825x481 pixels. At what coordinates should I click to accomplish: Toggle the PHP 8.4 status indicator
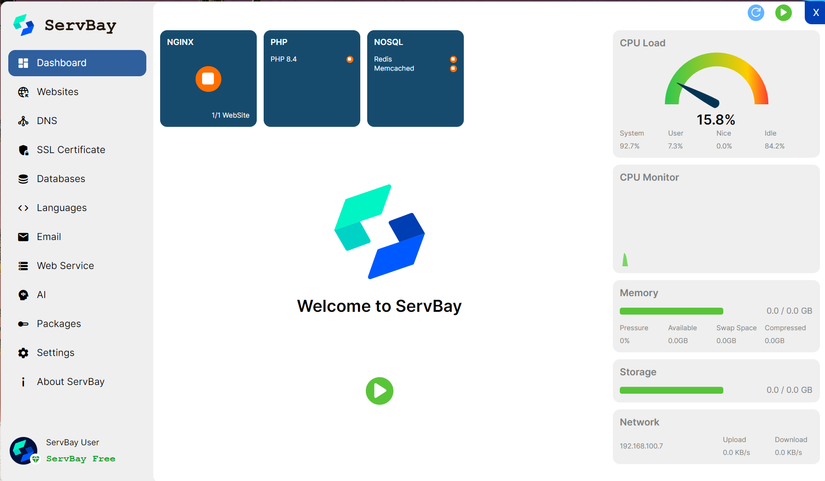(x=349, y=59)
